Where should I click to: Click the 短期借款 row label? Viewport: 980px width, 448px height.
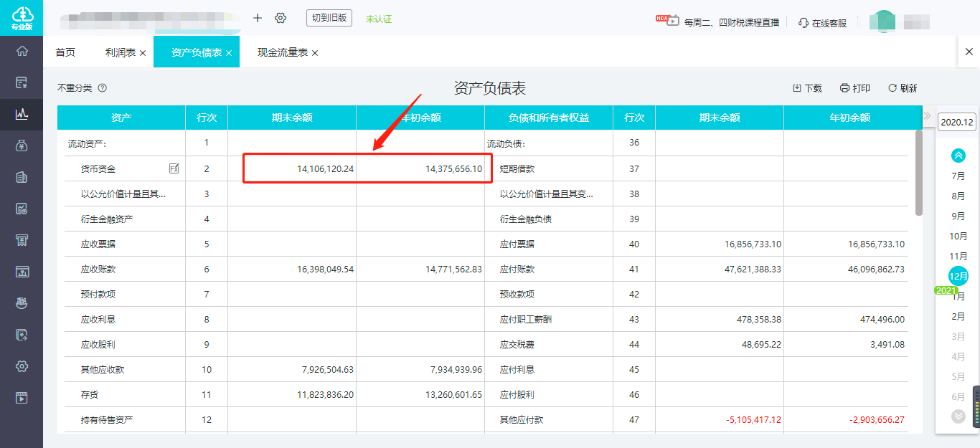coord(517,169)
